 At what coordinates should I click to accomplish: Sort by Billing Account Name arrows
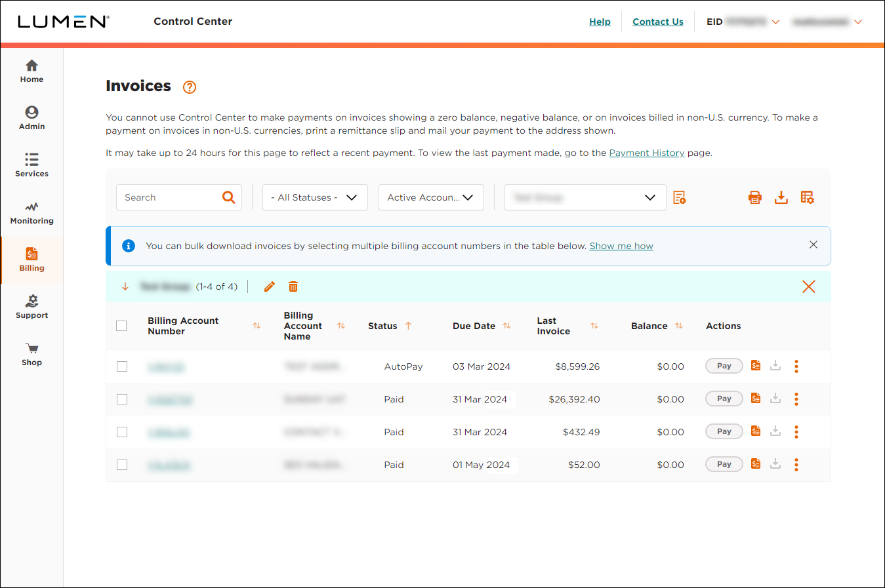[341, 326]
